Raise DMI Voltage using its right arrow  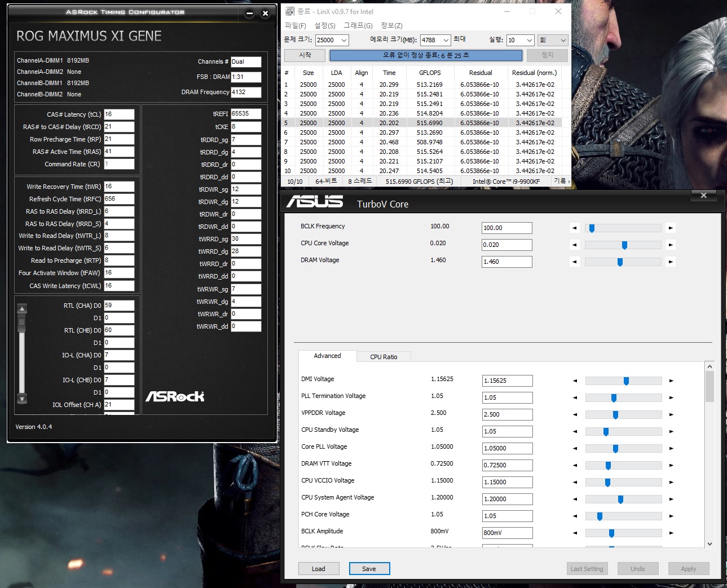coord(671,381)
